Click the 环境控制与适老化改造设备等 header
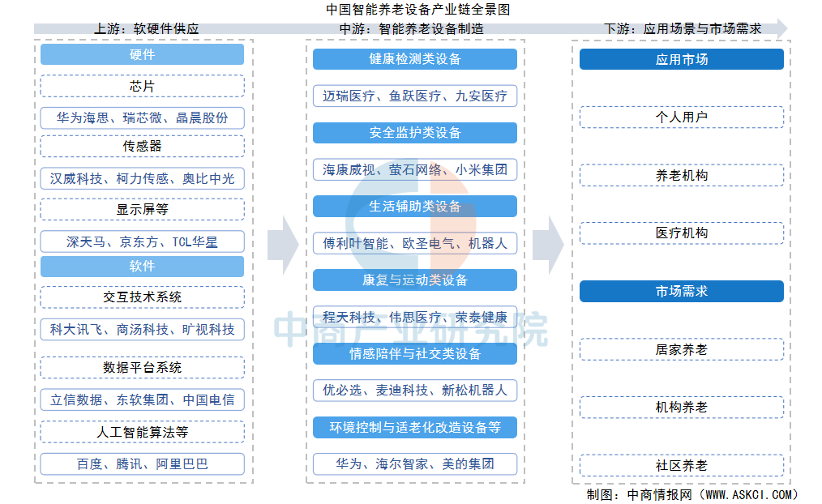Screen dimensions: 822x504 414,427
